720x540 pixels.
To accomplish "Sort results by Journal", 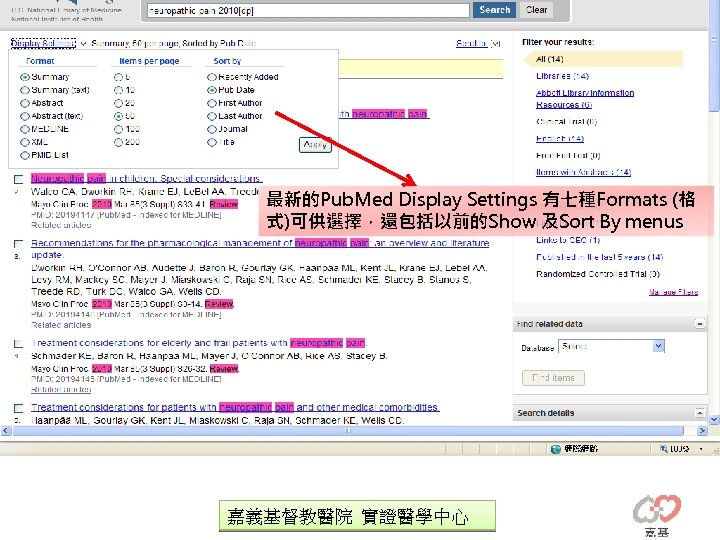I will coord(212,129).
